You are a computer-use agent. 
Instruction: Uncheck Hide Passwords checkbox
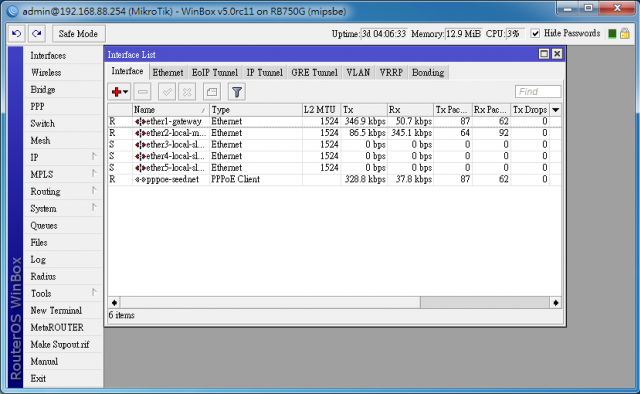tap(535, 33)
